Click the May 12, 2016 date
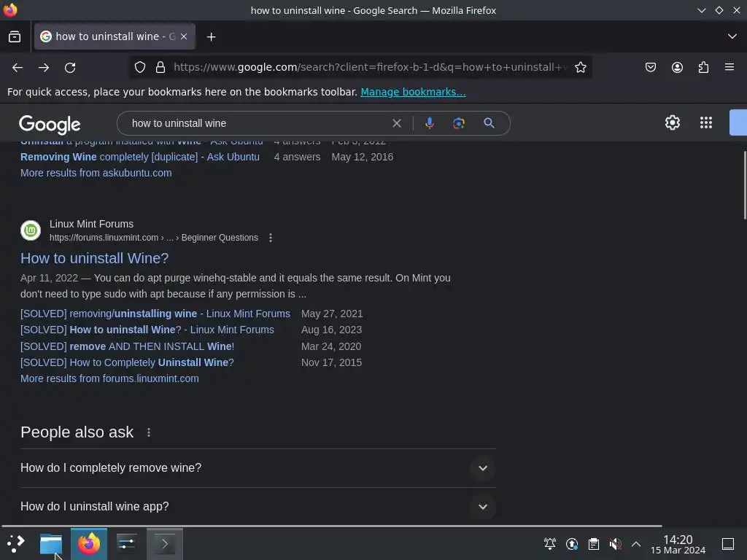Image resolution: width=747 pixels, height=560 pixels. pos(363,157)
